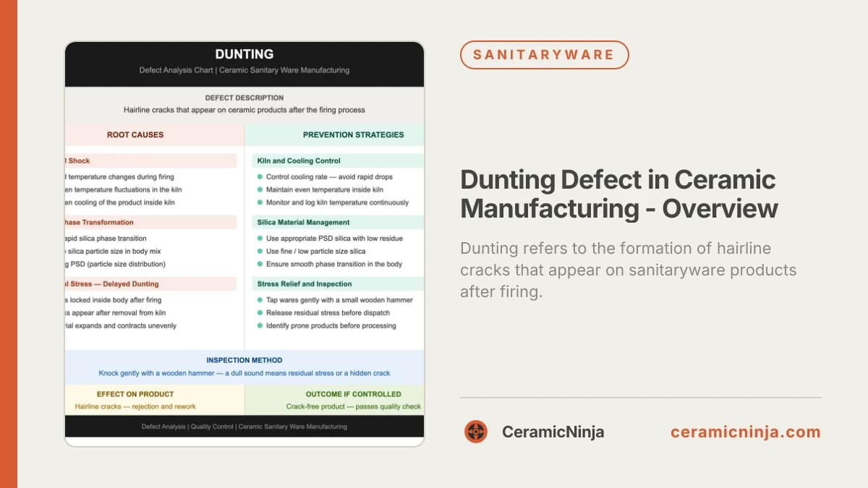Image resolution: width=868 pixels, height=488 pixels.
Task: Select the green bullet beside Control cooling rate
Action: pyautogui.click(x=259, y=176)
